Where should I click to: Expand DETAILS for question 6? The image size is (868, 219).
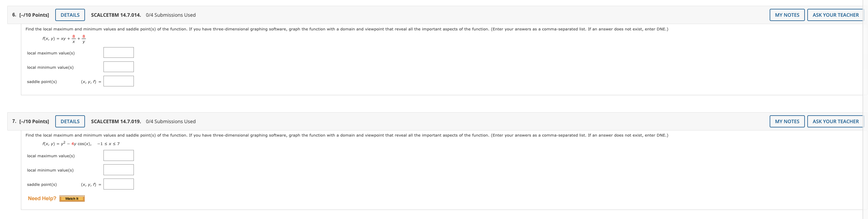point(70,15)
